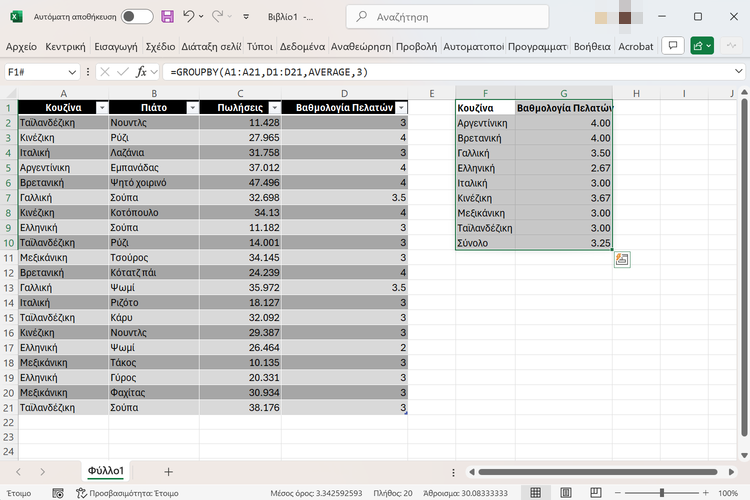
Task: Add a new sheet with plus icon
Action: (x=168, y=472)
